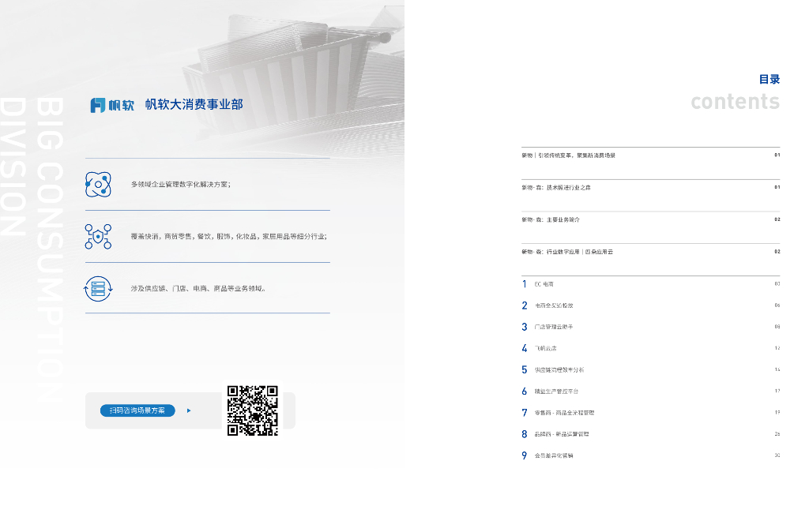Click the small blue arrow next to 扫码咨询场景方案
The image size is (809, 532).
pos(189,411)
